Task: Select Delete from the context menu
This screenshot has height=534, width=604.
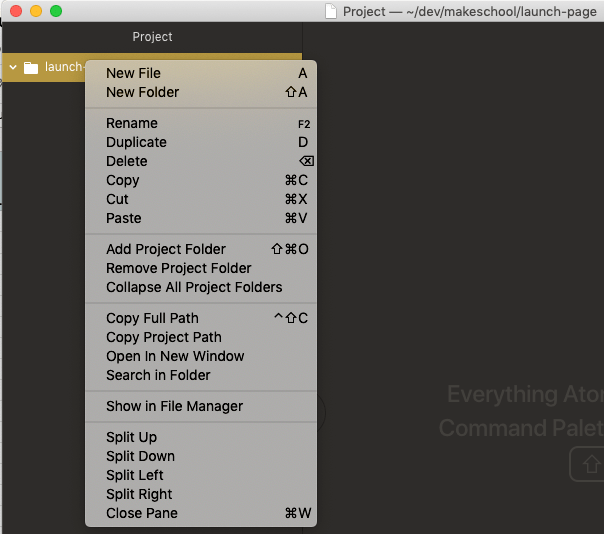Action: (126, 161)
